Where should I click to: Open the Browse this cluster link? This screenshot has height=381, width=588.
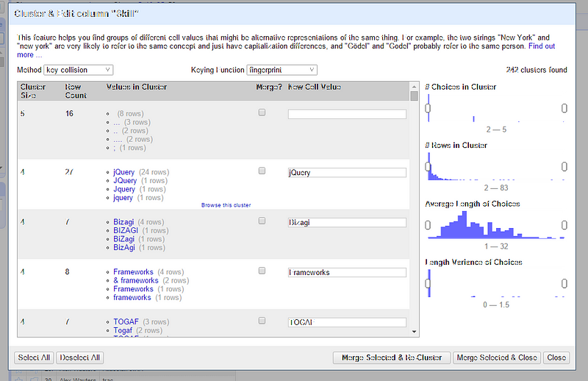pyautogui.click(x=226, y=205)
